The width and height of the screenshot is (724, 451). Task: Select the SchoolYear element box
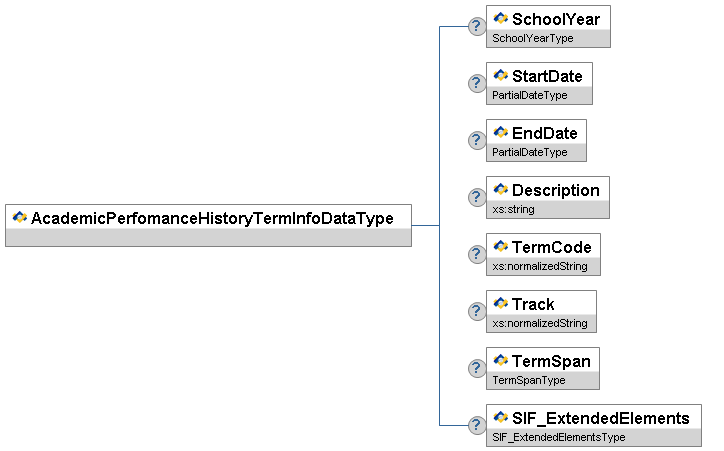point(557,19)
